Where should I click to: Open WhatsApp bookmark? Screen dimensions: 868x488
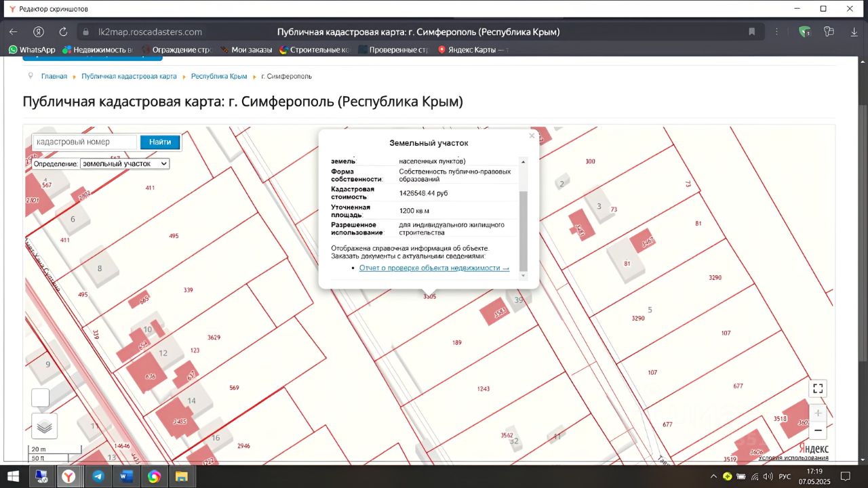click(32, 49)
